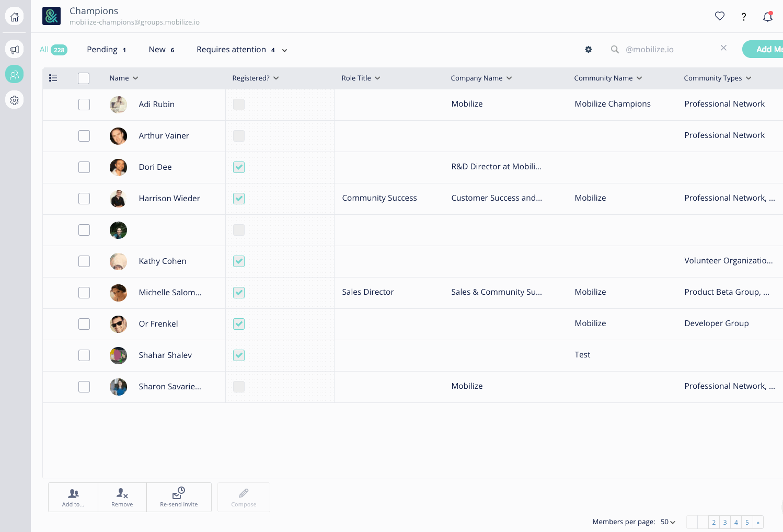Open the help question mark icon

pyautogui.click(x=744, y=17)
